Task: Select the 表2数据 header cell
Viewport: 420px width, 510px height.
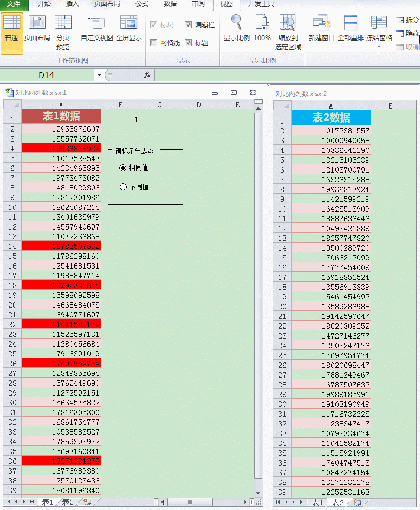Action: pos(331,117)
